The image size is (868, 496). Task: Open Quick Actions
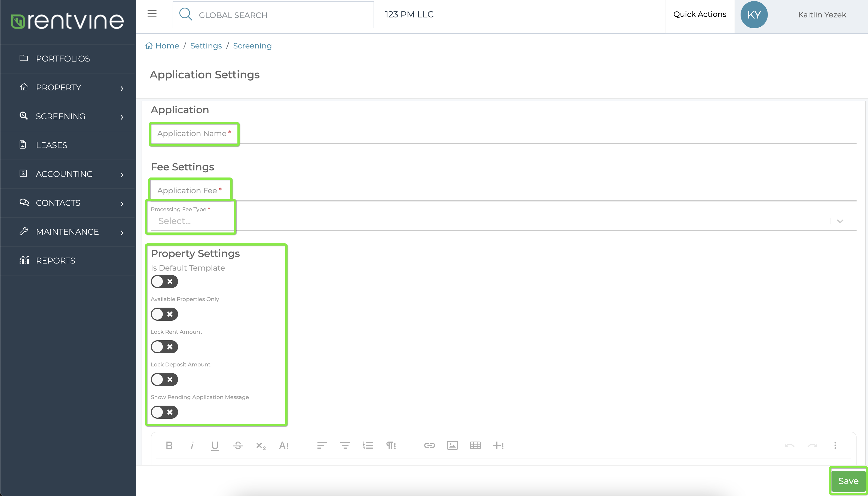tap(700, 14)
